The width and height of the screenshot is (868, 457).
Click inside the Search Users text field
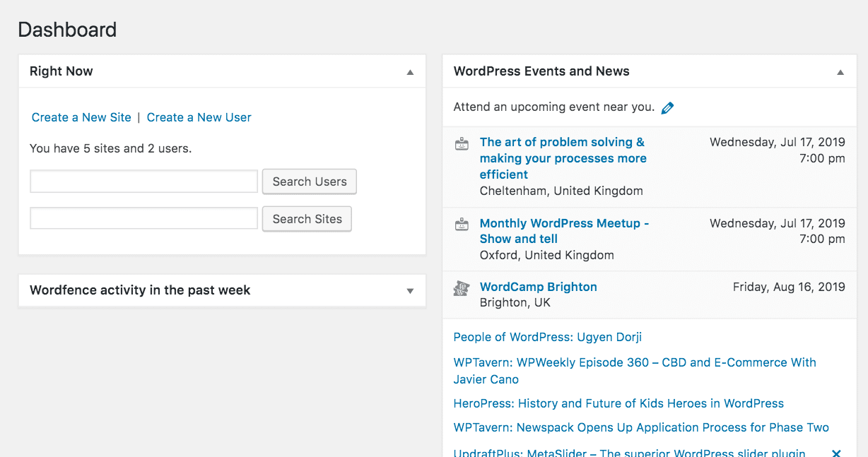point(143,182)
